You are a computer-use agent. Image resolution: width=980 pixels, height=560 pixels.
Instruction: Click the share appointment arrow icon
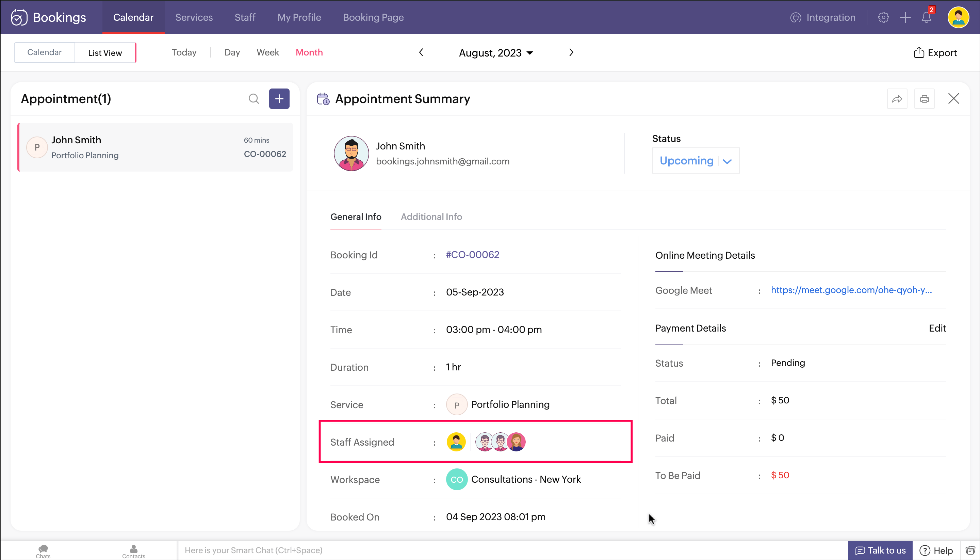pos(897,99)
